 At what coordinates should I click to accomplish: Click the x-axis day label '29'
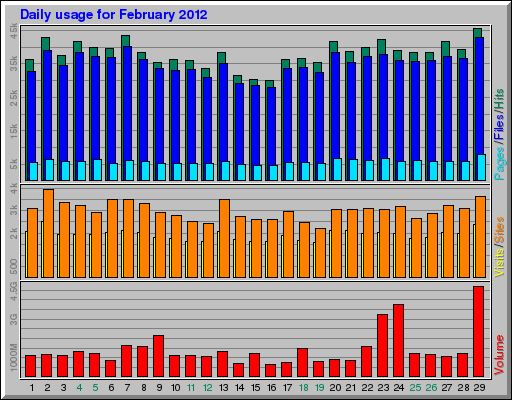coord(479,388)
